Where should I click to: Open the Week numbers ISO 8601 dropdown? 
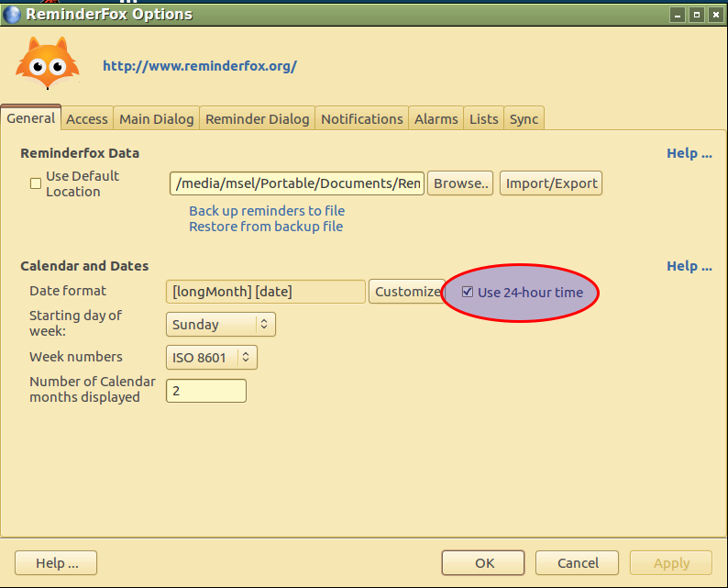click(212, 358)
